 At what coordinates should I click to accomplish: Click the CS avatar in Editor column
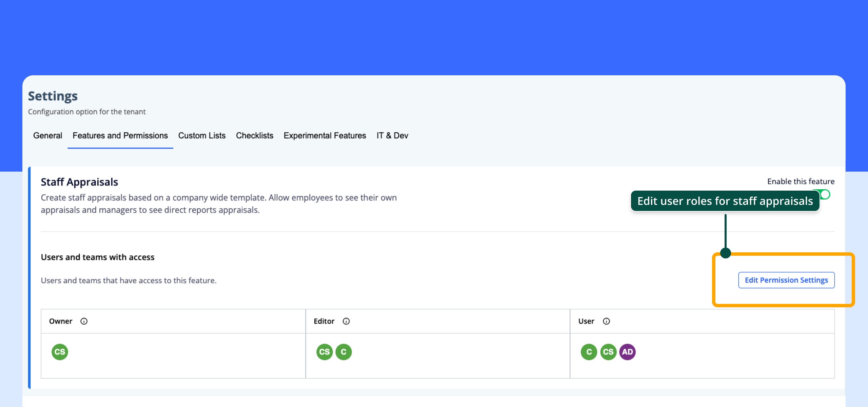pyautogui.click(x=324, y=352)
